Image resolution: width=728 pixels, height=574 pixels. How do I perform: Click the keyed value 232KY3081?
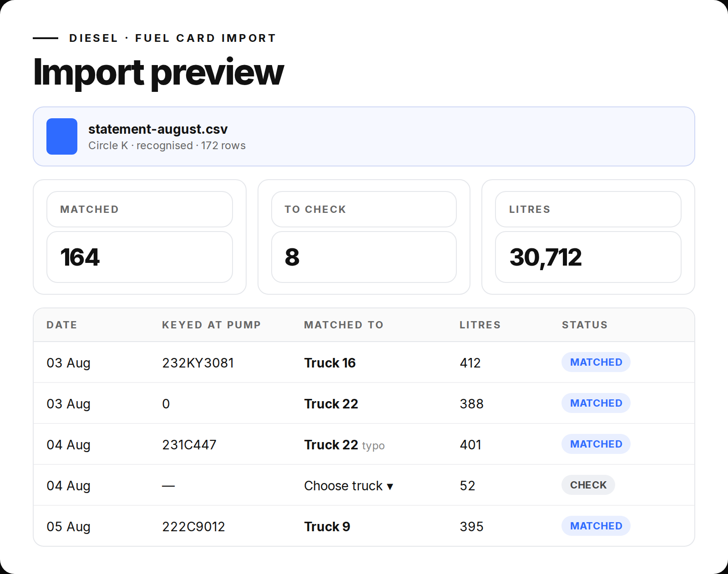click(198, 363)
